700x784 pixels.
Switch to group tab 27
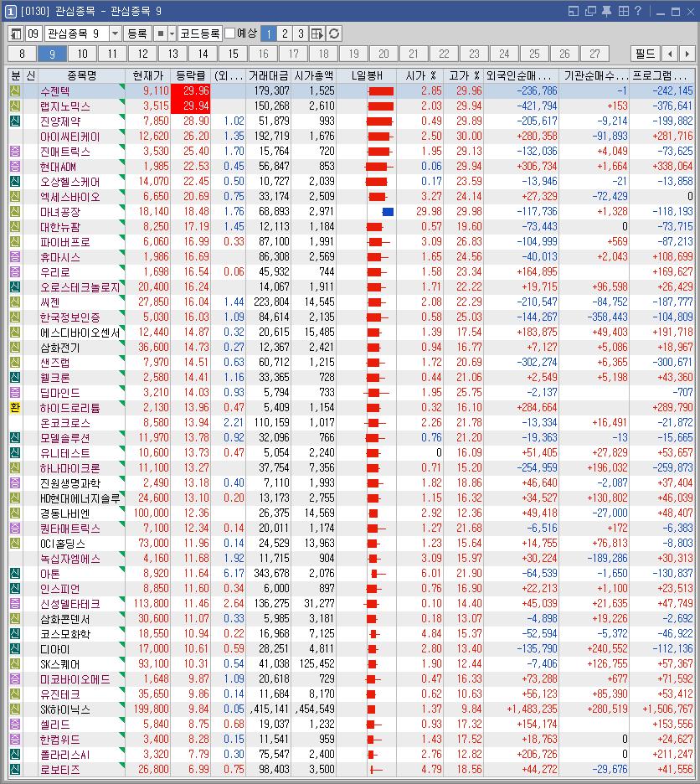594,54
